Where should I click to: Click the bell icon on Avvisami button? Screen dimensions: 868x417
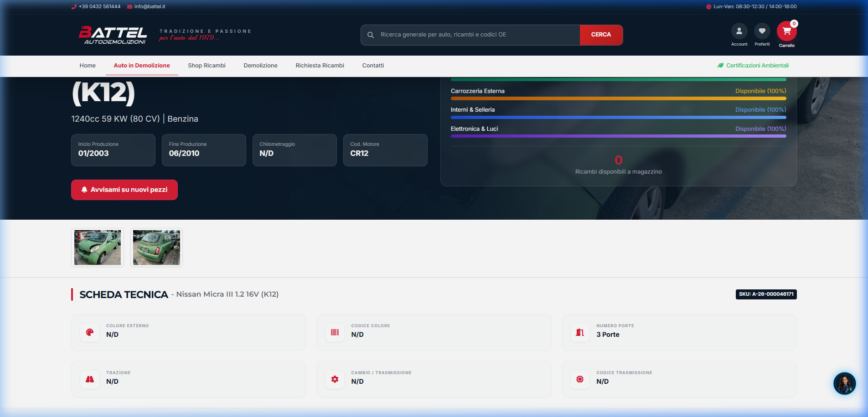[84, 190]
